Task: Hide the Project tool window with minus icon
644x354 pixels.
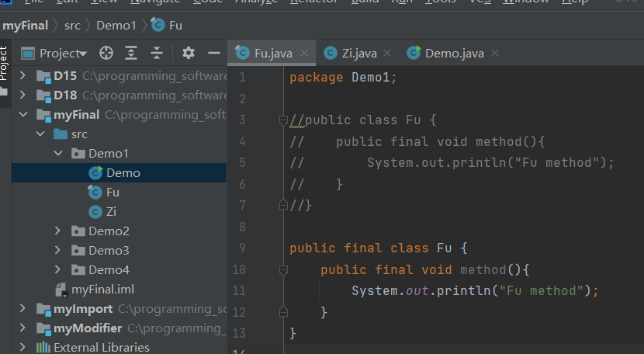Action: [x=214, y=53]
